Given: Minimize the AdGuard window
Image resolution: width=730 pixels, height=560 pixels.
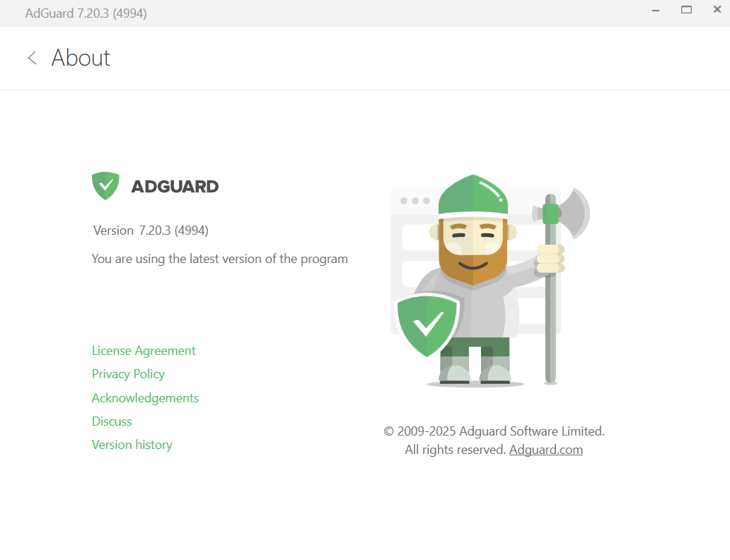Looking at the screenshot, I should point(656,10).
